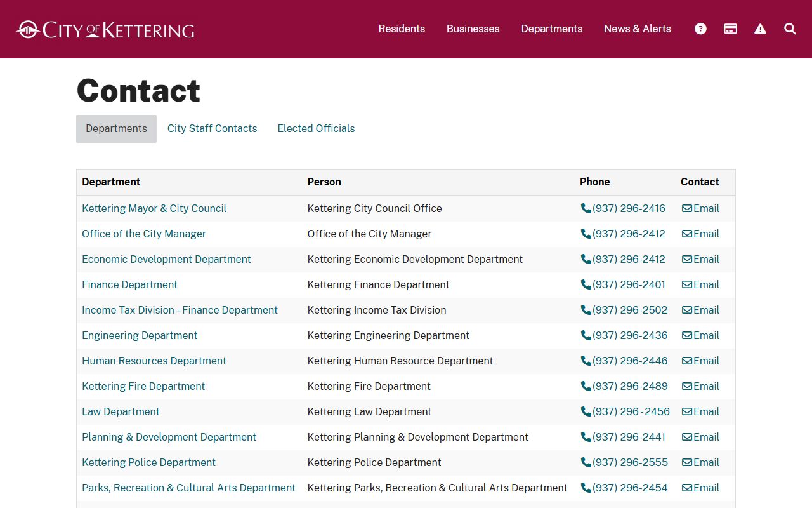812x508 pixels.
Task: Open Income Tax Division–Finance Department link
Action: pyautogui.click(x=180, y=310)
